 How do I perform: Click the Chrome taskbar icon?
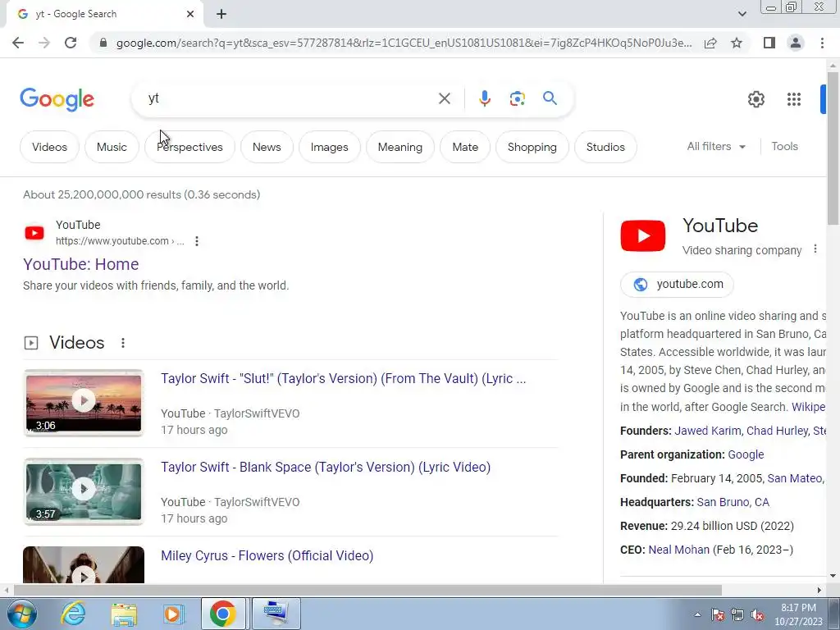[223, 614]
